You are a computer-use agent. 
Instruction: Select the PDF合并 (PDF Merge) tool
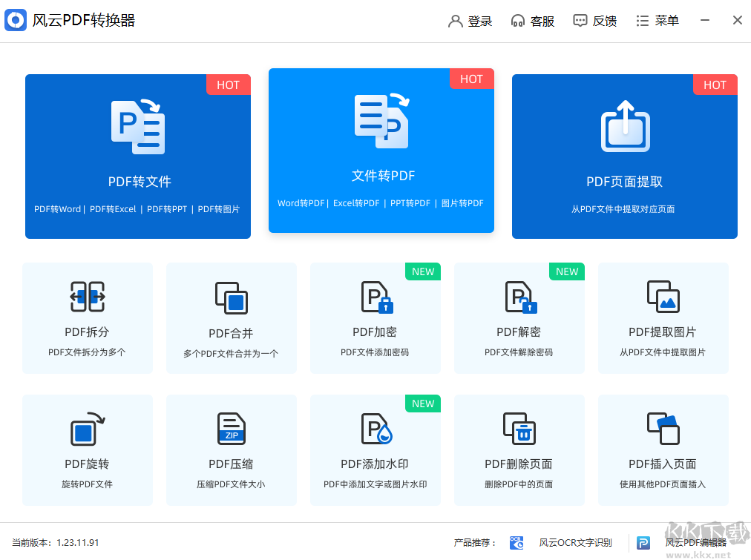tap(231, 317)
